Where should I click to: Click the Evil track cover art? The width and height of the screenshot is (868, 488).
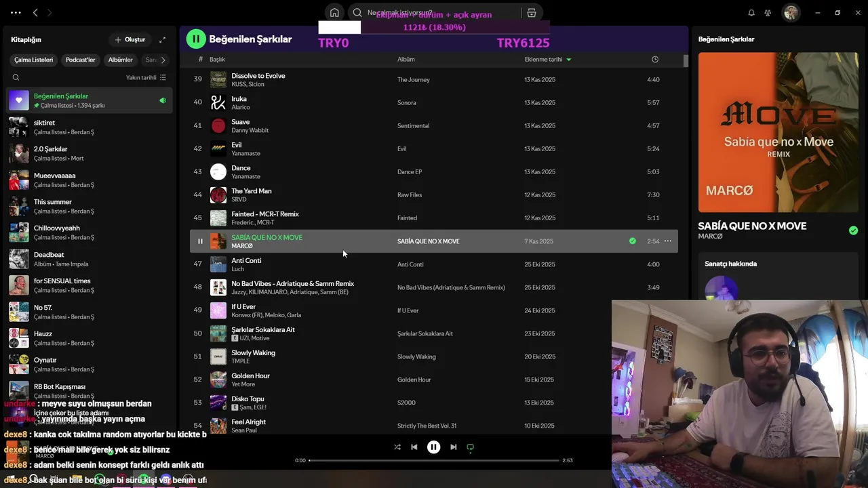[218, 149]
